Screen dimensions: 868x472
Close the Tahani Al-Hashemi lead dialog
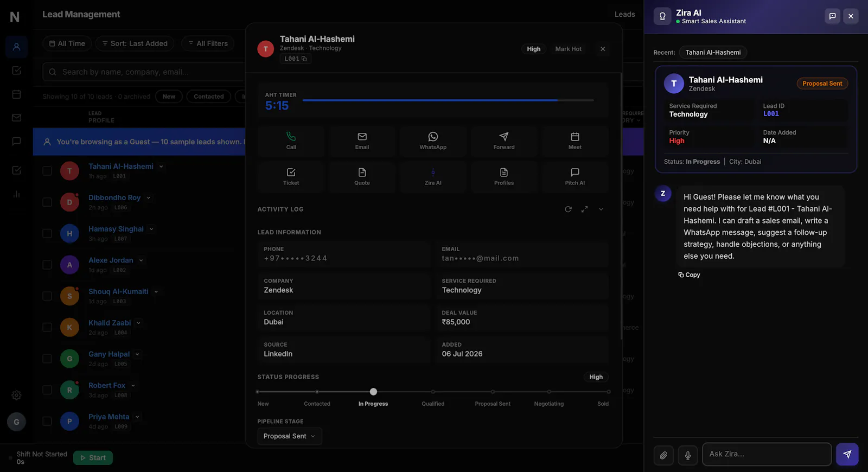pos(603,49)
